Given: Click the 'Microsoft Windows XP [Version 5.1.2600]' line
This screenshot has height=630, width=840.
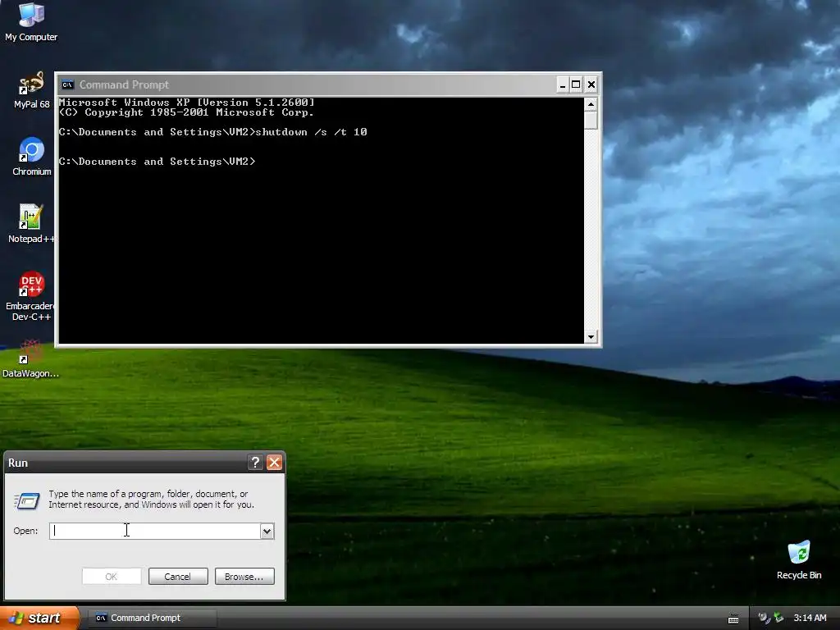Looking at the screenshot, I should coord(186,102).
